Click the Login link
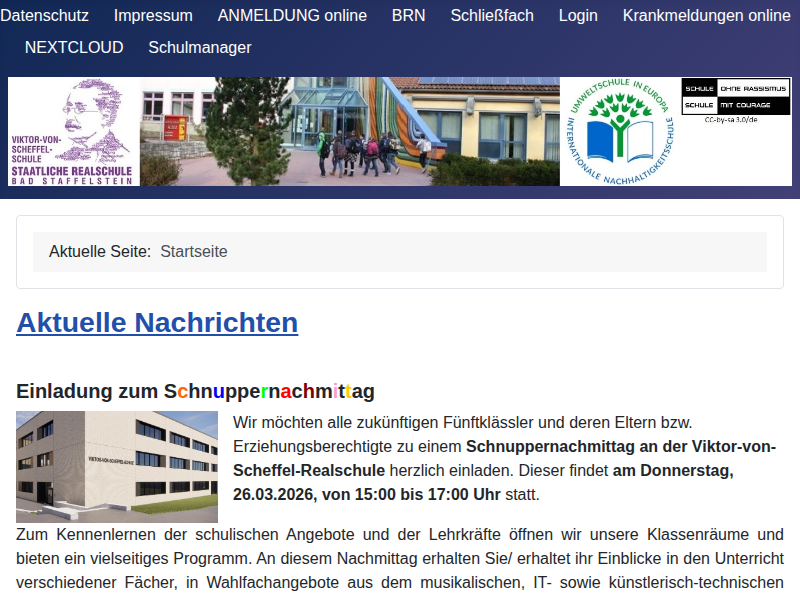The height and width of the screenshot is (600, 800). (578, 16)
